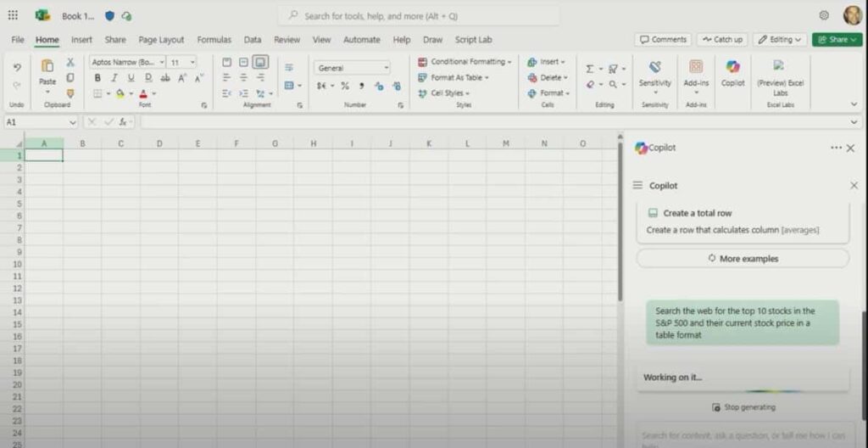868x448 pixels.
Task: Click the Comments button
Action: click(x=663, y=39)
